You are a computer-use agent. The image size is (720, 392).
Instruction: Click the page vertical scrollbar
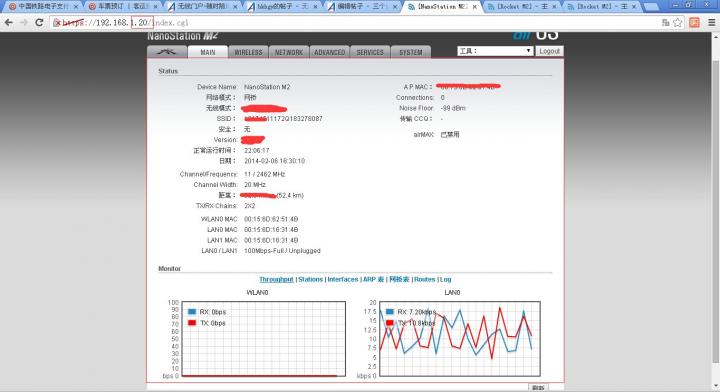(716, 211)
